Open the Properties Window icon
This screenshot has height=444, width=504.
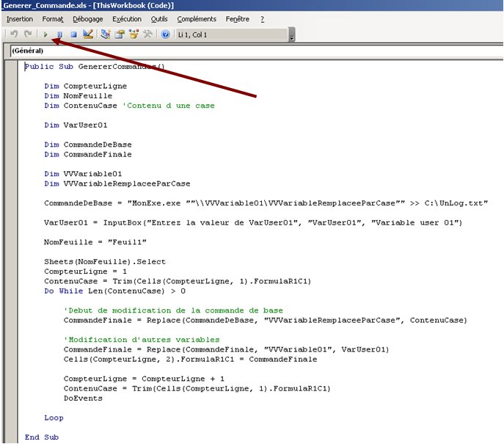click(x=119, y=34)
